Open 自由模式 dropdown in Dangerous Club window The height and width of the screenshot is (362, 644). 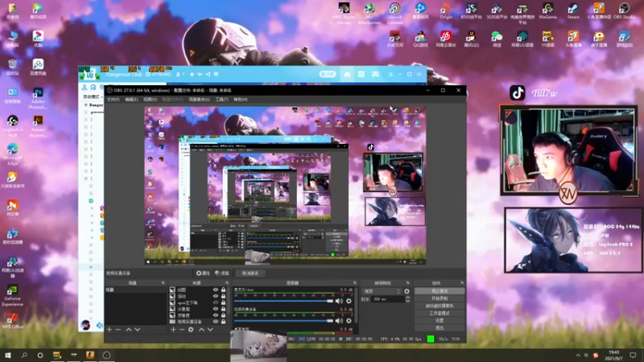[x=93, y=97]
